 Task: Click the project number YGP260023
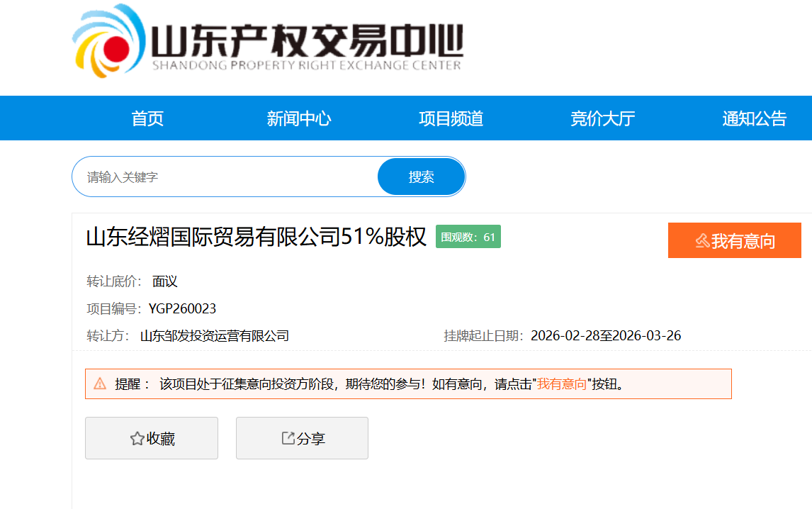click(x=182, y=308)
